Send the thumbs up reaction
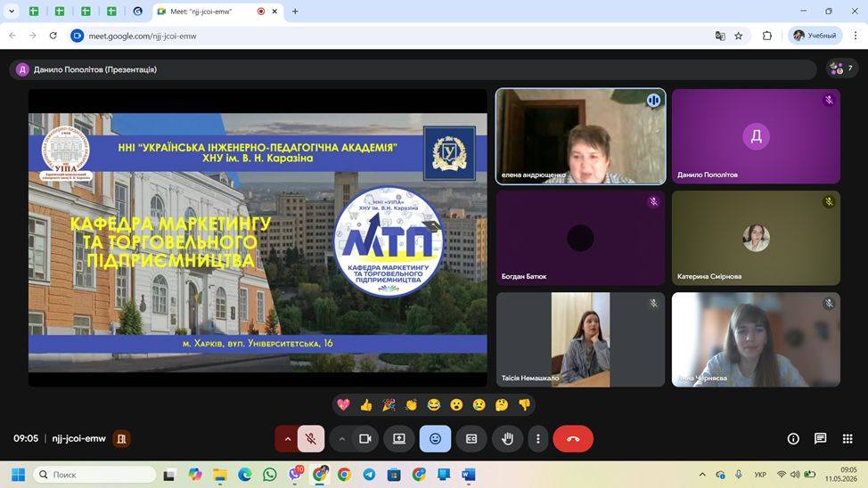The image size is (868, 488). click(x=366, y=405)
